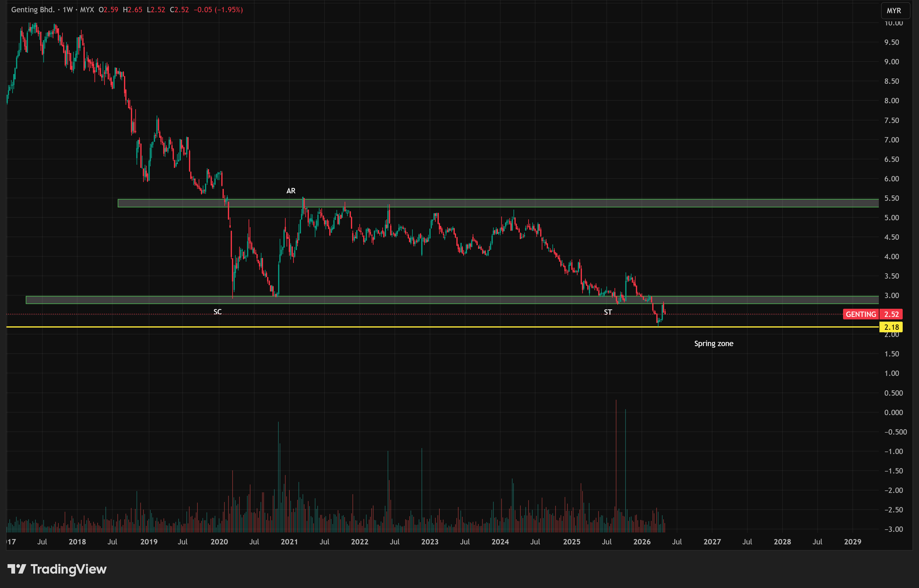Click the 9.00 price axis label
The image size is (919, 588).
click(x=891, y=62)
